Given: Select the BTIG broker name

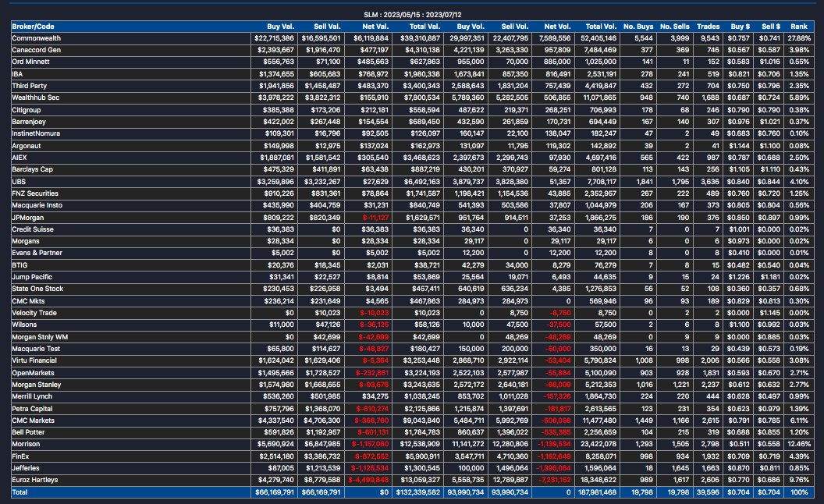Looking at the screenshot, I should click(20, 265).
